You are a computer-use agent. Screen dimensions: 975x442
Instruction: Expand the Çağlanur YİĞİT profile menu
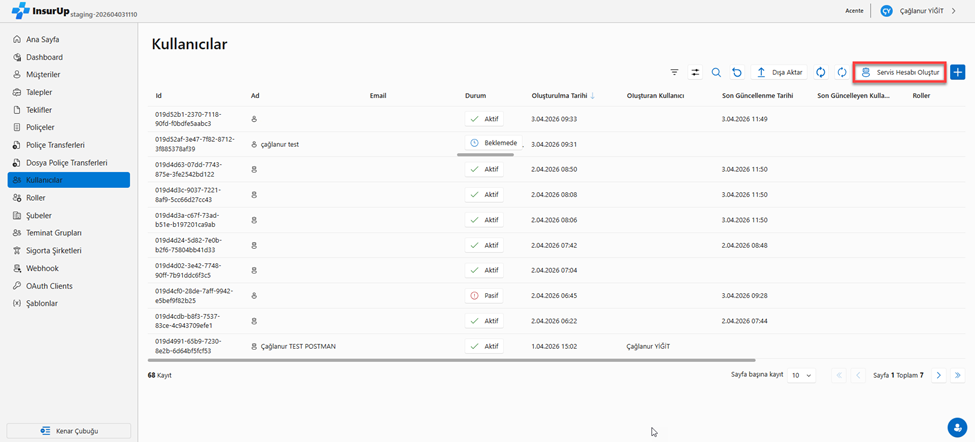point(918,11)
